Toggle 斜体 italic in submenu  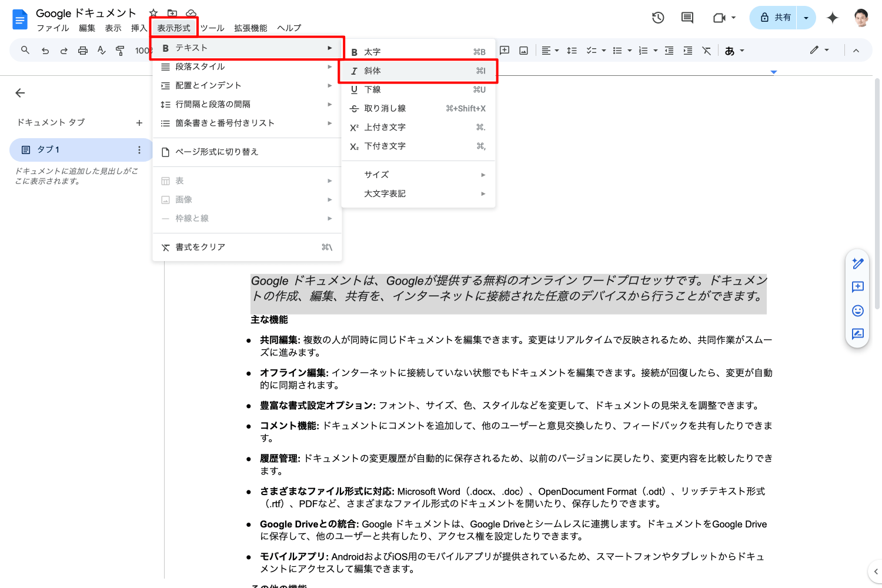(x=418, y=71)
